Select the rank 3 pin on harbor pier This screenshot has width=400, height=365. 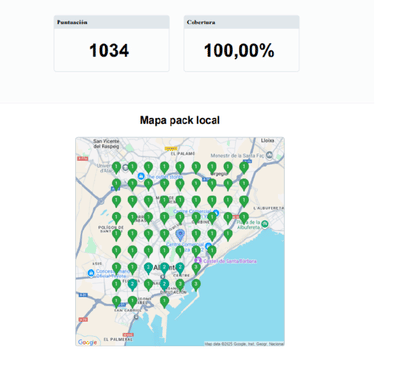pos(196,285)
